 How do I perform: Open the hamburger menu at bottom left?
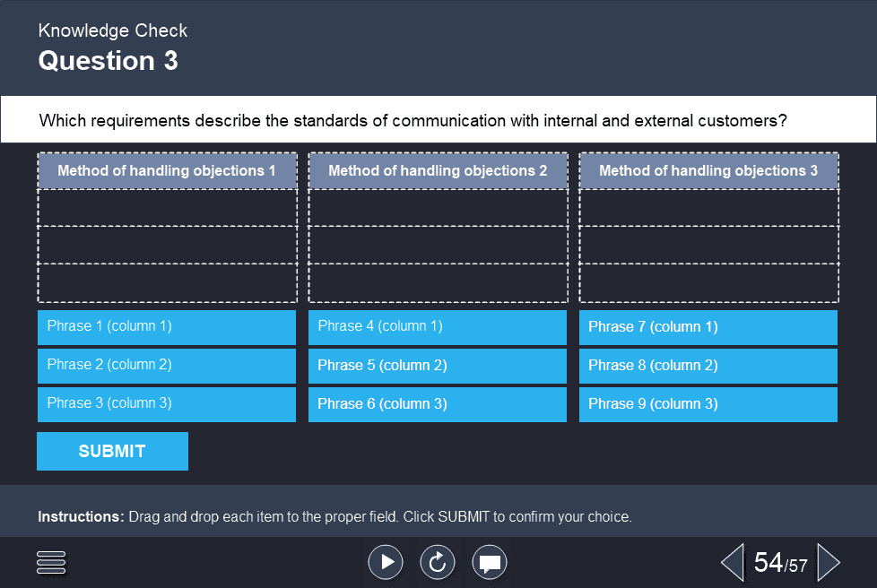click(x=51, y=562)
